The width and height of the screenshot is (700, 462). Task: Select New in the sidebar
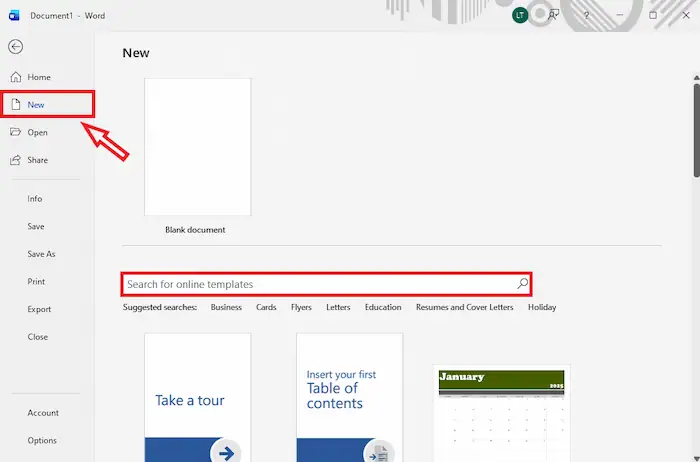[x=47, y=104]
